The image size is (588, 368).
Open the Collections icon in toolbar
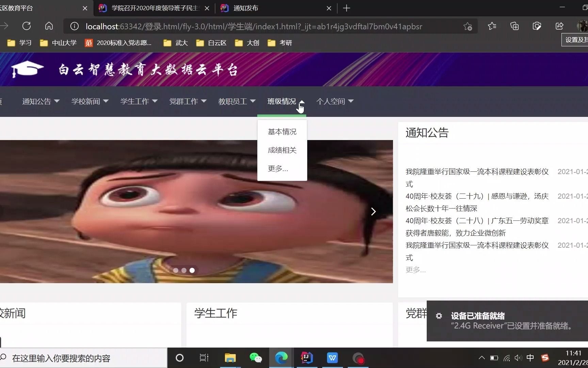click(514, 26)
